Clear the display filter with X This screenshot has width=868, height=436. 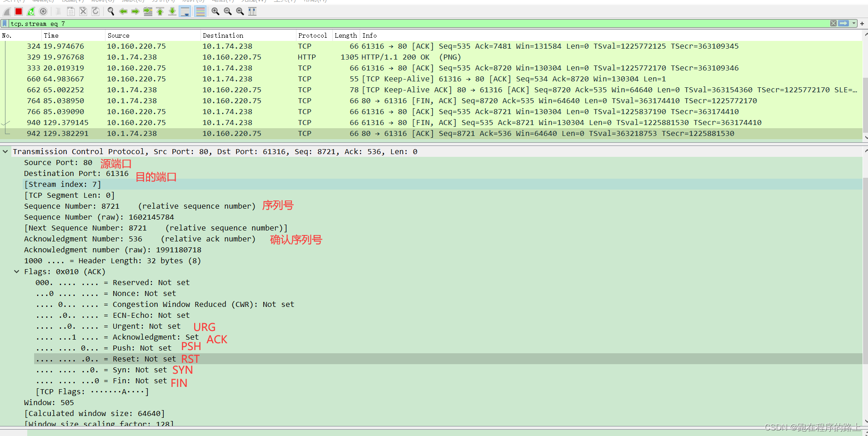pos(833,23)
